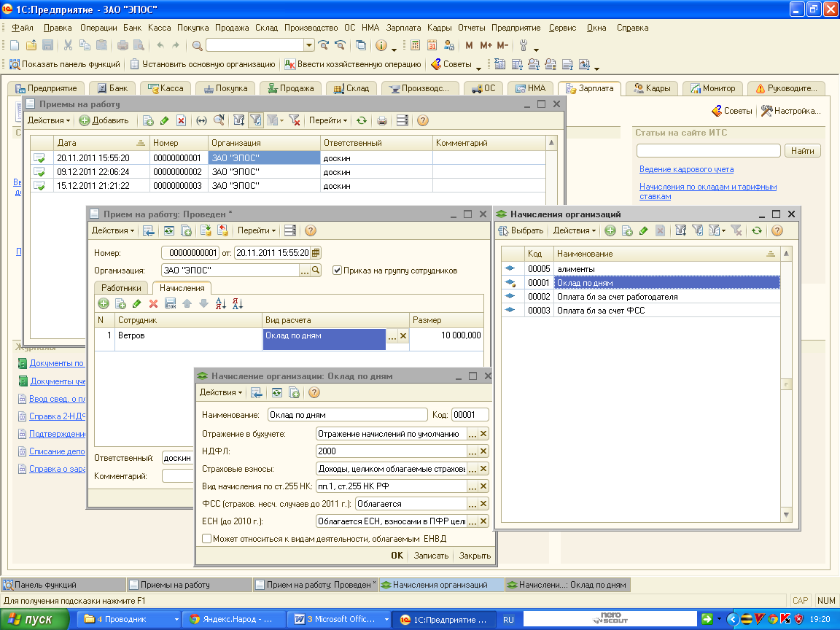Open the calculator icon in main toolbar

415,45
